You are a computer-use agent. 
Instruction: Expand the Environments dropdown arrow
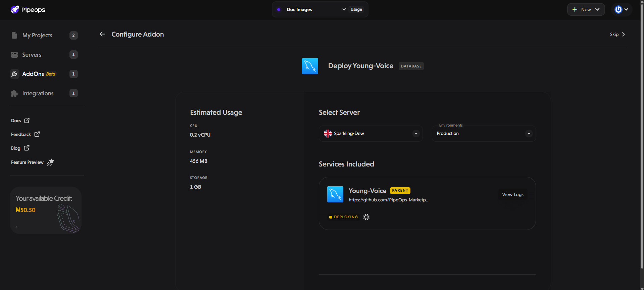tap(529, 134)
